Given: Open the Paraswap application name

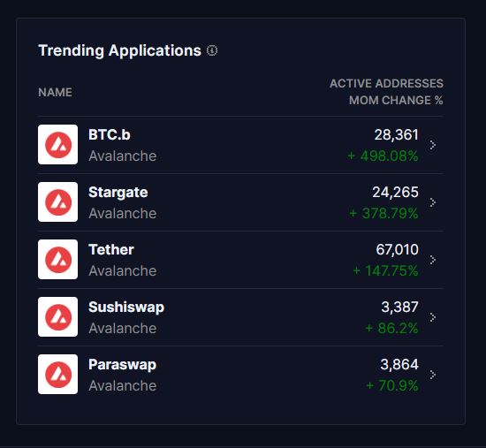Looking at the screenshot, I should click(x=123, y=365).
